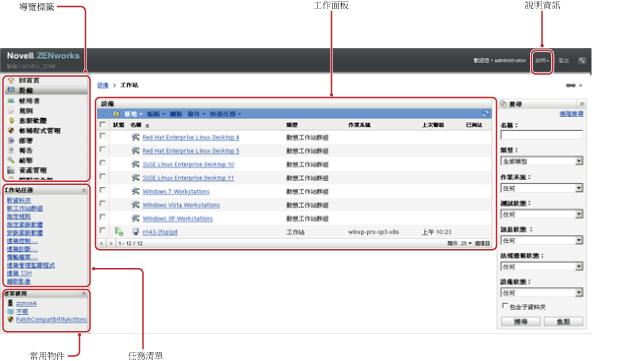Click the icon at far right of header bar
Viewport: 623px width, 361px height.
coord(582,60)
